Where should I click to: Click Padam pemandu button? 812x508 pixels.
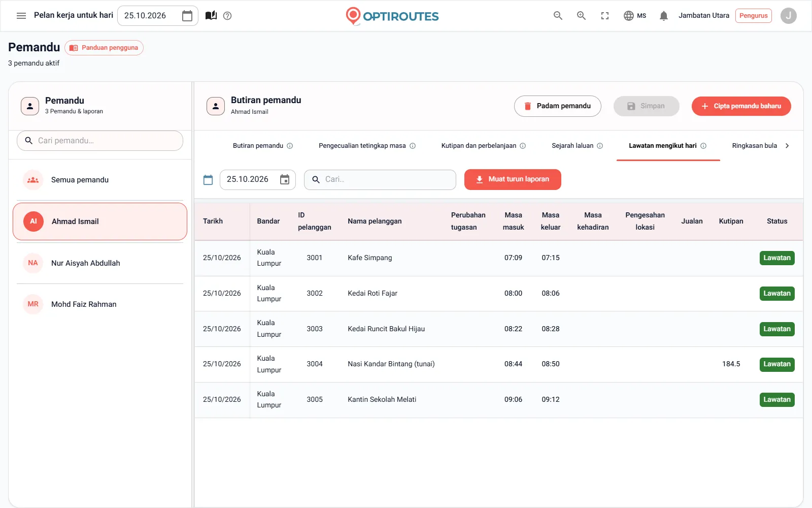pos(557,106)
